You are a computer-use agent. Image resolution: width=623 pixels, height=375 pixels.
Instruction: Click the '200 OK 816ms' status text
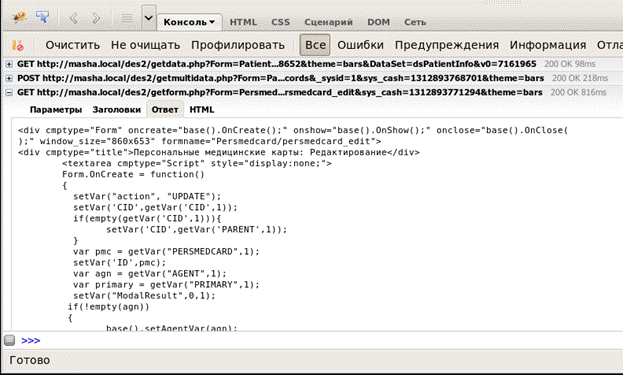click(x=578, y=93)
